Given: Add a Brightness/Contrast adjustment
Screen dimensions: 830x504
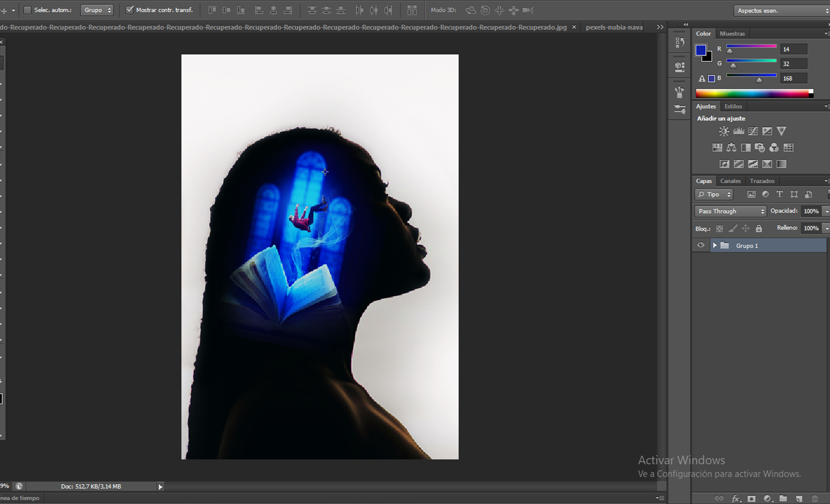Looking at the screenshot, I should click(x=724, y=131).
